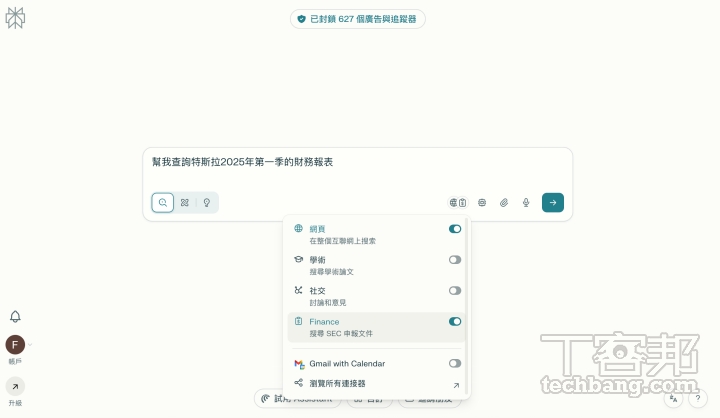The height and width of the screenshot is (418, 720).
Task: Click the Gmail logo icon
Action: [x=299, y=364]
